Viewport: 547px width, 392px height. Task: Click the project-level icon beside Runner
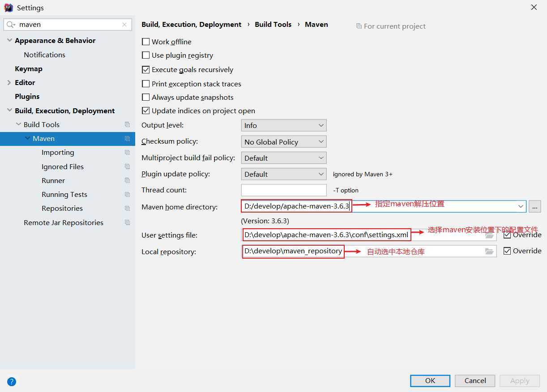pyautogui.click(x=127, y=180)
